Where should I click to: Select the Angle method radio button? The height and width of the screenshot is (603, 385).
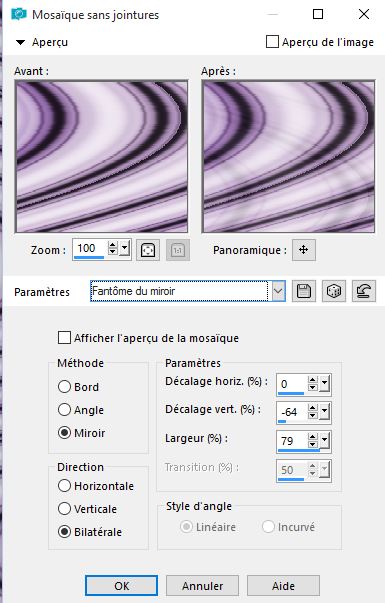(64, 410)
